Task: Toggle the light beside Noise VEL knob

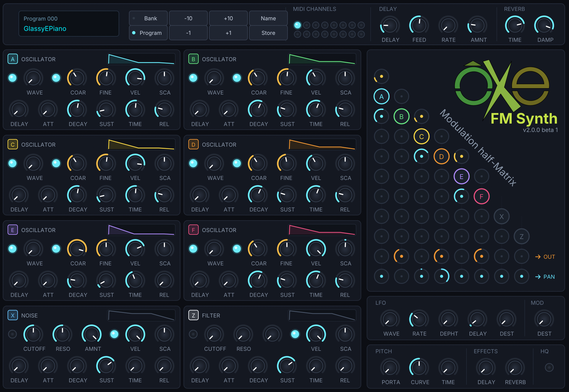Action: (114, 334)
